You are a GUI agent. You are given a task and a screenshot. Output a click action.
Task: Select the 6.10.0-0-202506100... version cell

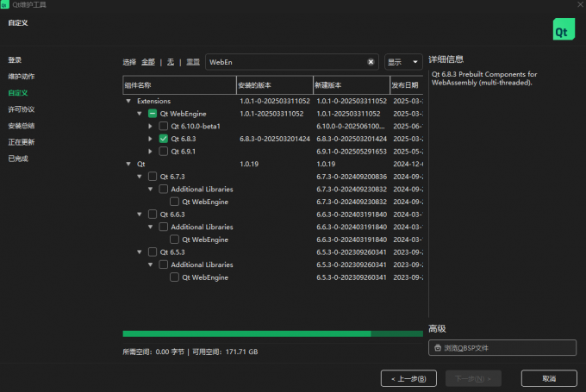click(x=350, y=127)
